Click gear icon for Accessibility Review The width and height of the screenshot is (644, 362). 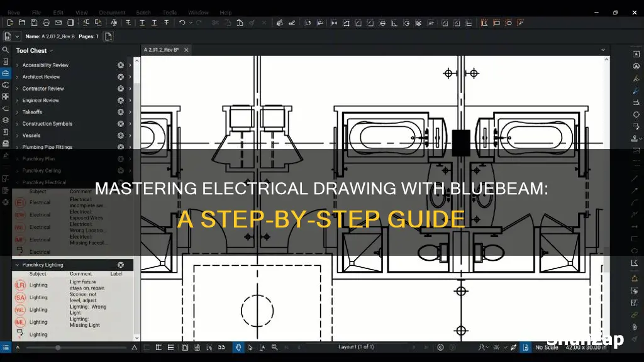[121, 65]
